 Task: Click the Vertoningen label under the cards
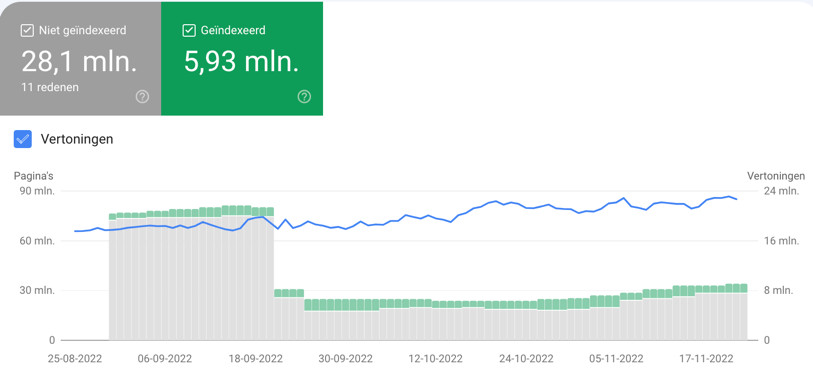tap(77, 139)
